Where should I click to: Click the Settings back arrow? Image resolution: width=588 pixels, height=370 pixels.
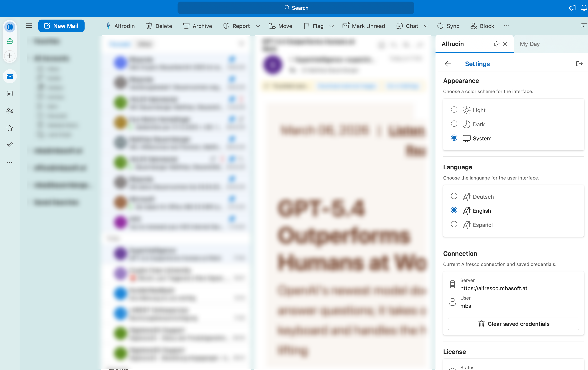(448, 64)
